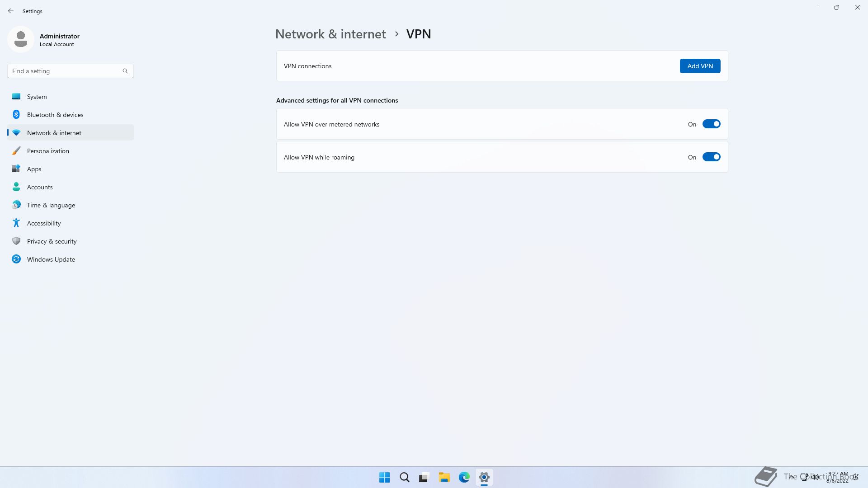868x488 pixels.
Task: Click the Accounts person icon
Action: pos(16,187)
